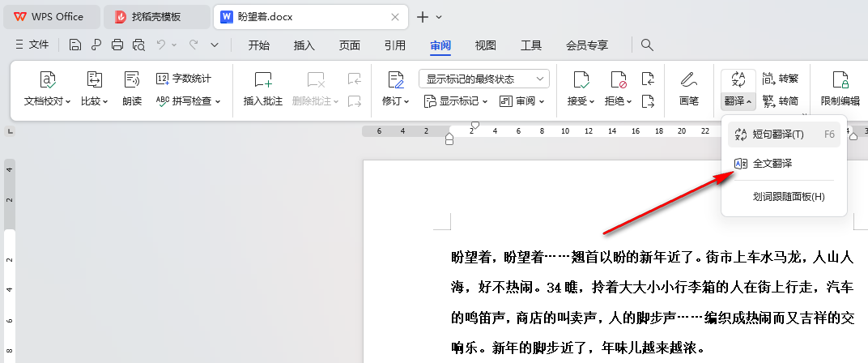
Task: Click the 接受 changes icon
Action: 581,79
